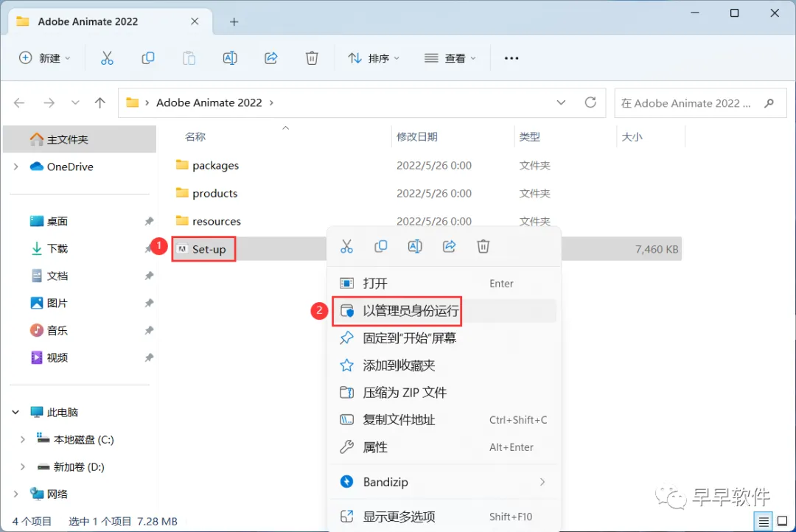Viewport: 796px width, 532px height.
Task: Sort by the 大小 column header
Action: coord(632,137)
